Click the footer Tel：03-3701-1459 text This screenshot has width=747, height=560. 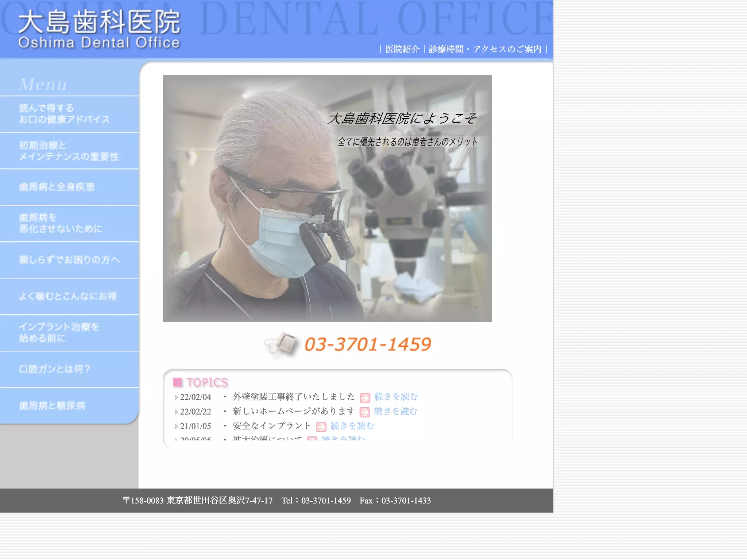316,501
